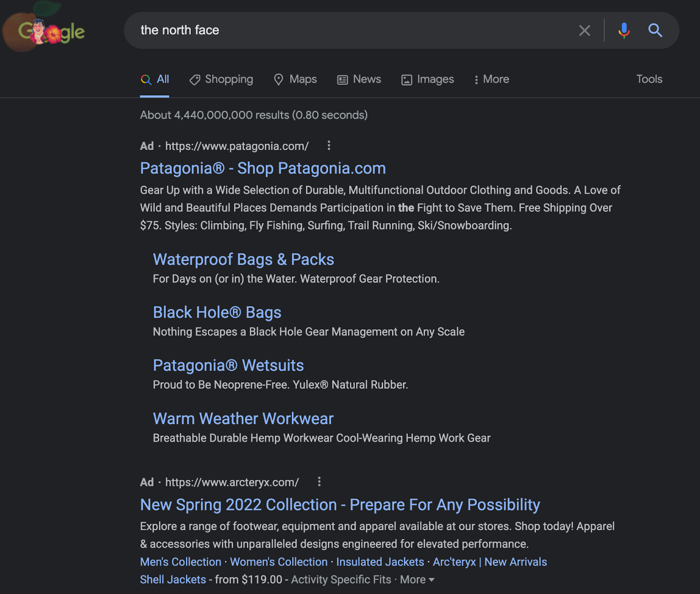Open the More search filters menu
Image resolution: width=700 pixels, height=594 pixels.
[x=492, y=79]
